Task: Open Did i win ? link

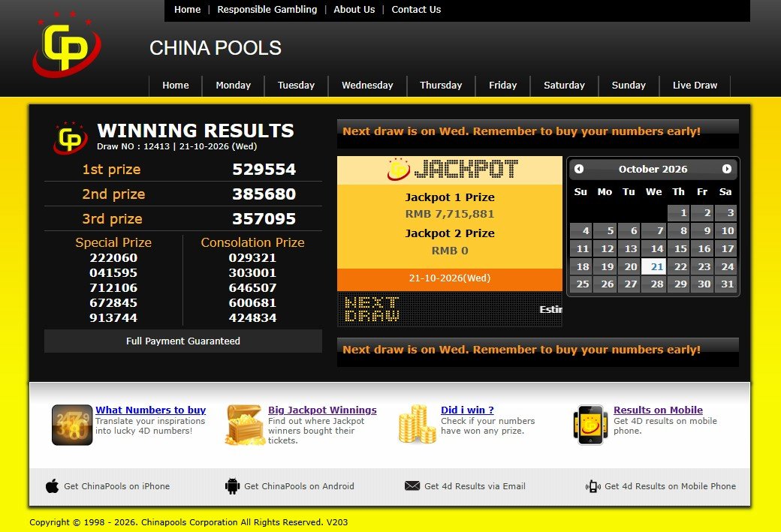Action: point(467,410)
